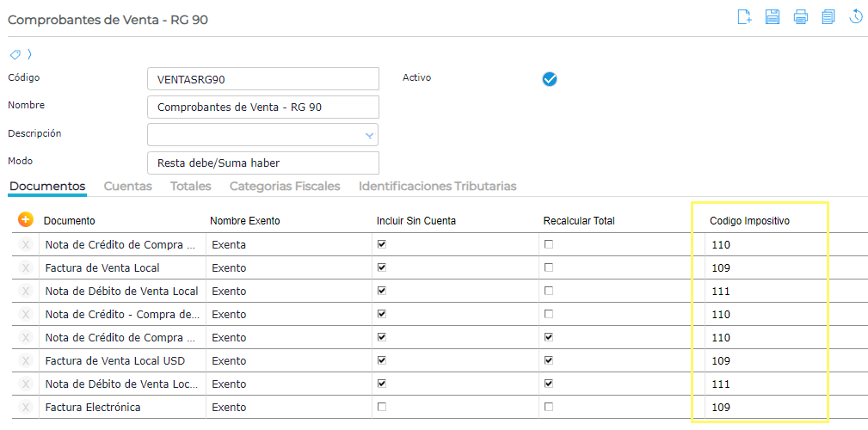Click the orange add row plus icon
The image size is (868, 430).
(25, 220)
